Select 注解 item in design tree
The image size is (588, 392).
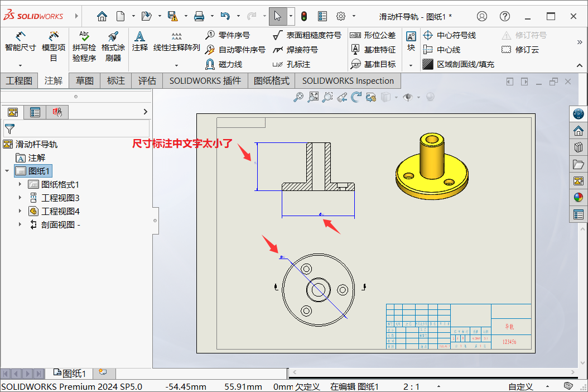(30, 157)
